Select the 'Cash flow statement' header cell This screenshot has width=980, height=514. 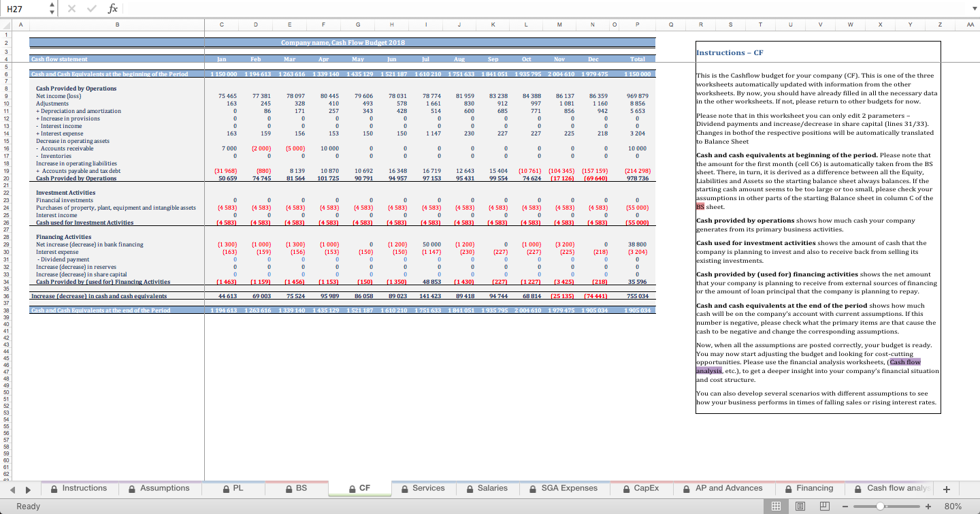click(117, 59)
